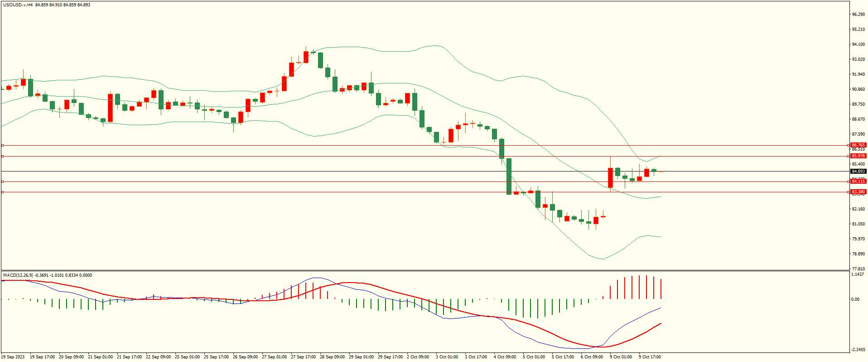Click the 4 Oct 09:00 time axis label
This screenshot has height=362, width=868.
pyautogui.click(x=505, y=357)
